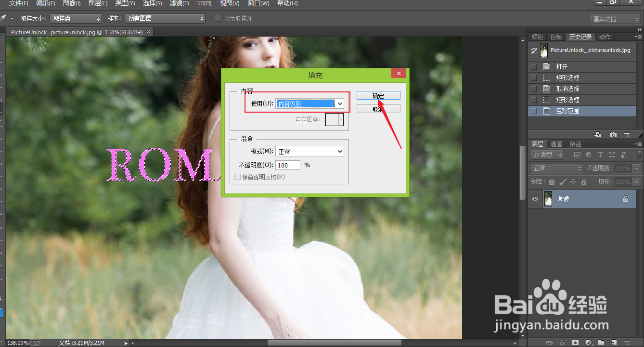Open the Sample (样本) all layers dropdown

coord(165,19)
